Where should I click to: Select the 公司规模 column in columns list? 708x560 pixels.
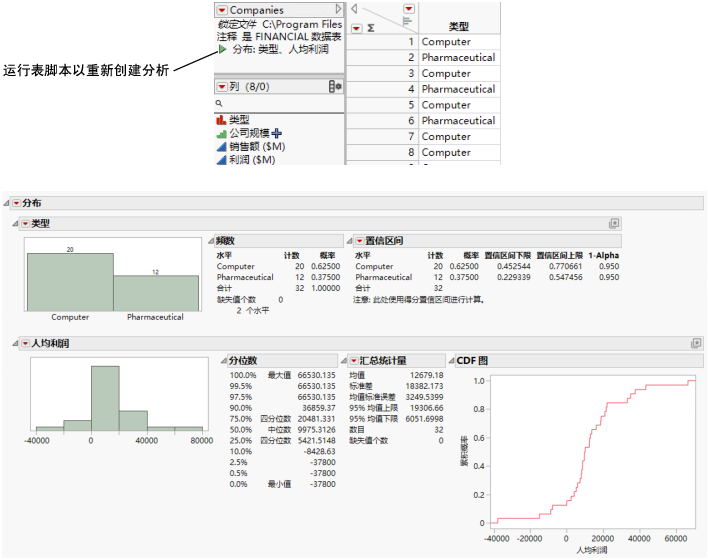249,133
